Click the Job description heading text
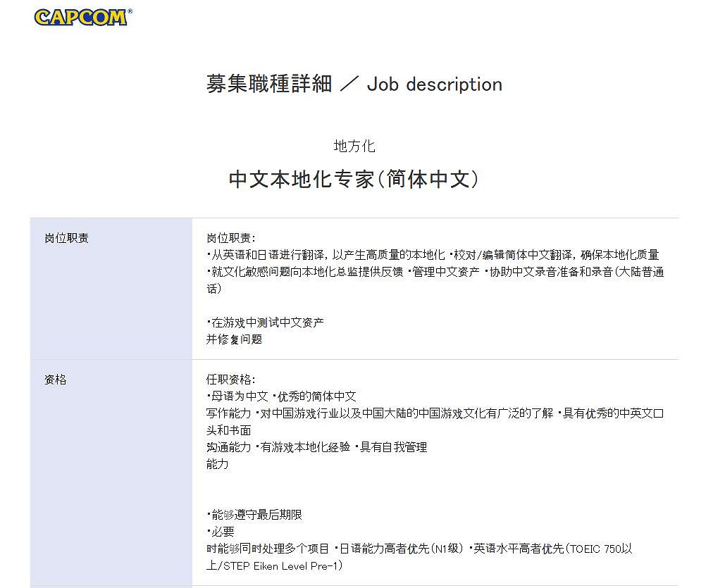 (x=433, y=85)
